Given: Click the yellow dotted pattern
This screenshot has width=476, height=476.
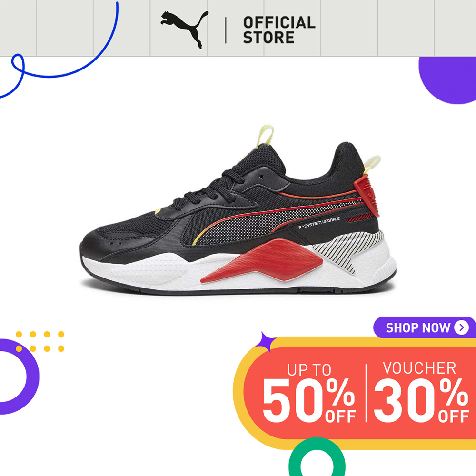Looking at the screenshot, I should [40, 341].
